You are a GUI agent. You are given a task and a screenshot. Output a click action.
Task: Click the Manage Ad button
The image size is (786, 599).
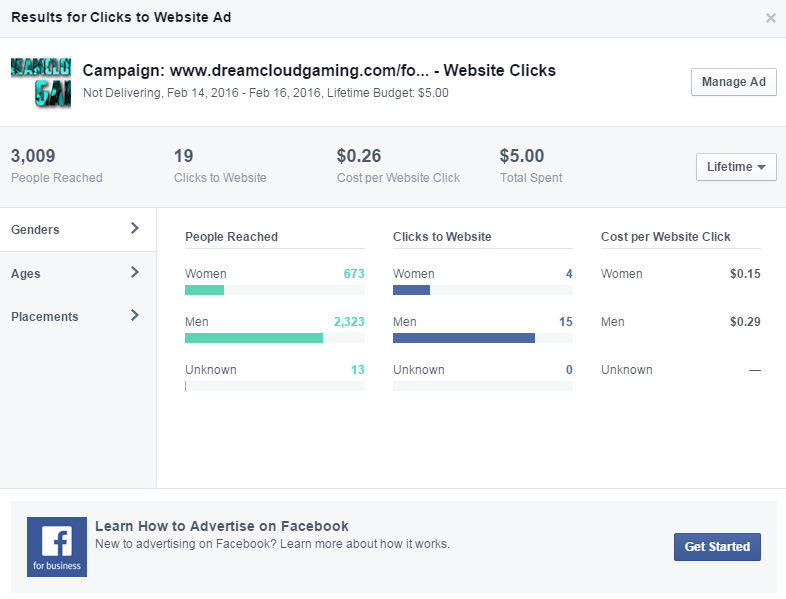733,82
